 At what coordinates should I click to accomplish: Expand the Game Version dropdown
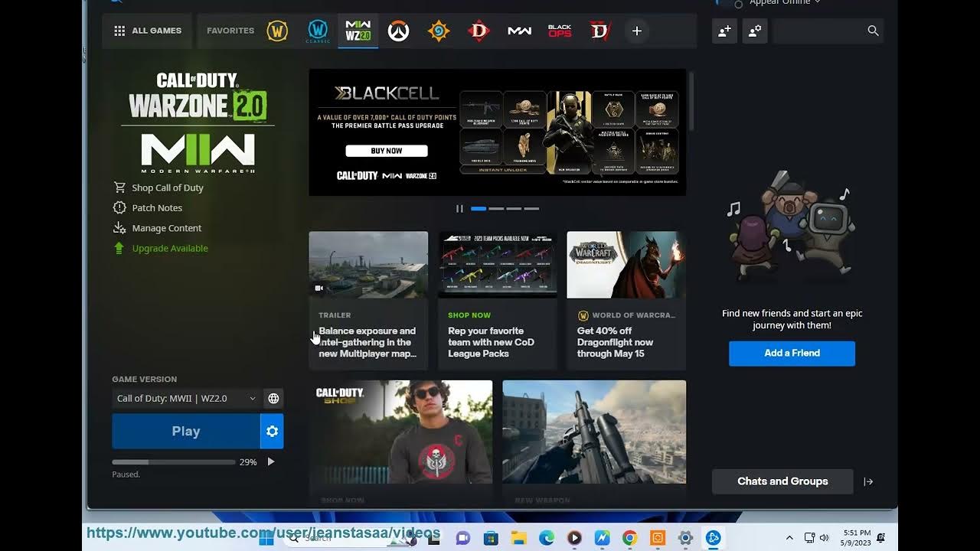click(186, 398)
